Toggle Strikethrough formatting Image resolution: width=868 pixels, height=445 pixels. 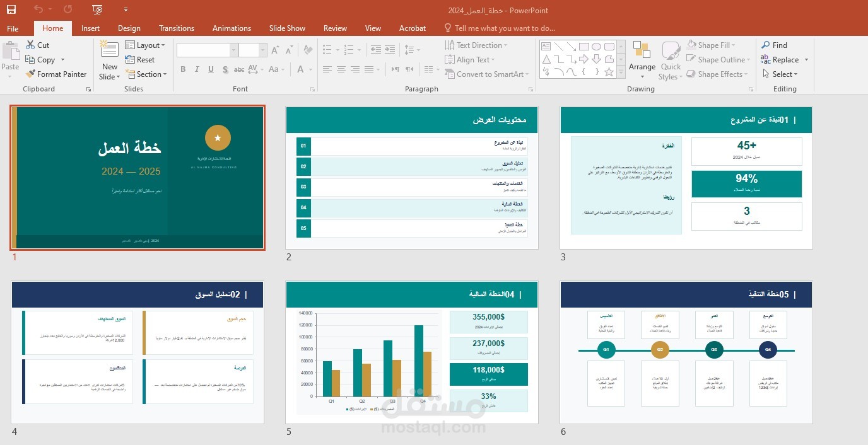pyautogui.click(x=239, y=69)
